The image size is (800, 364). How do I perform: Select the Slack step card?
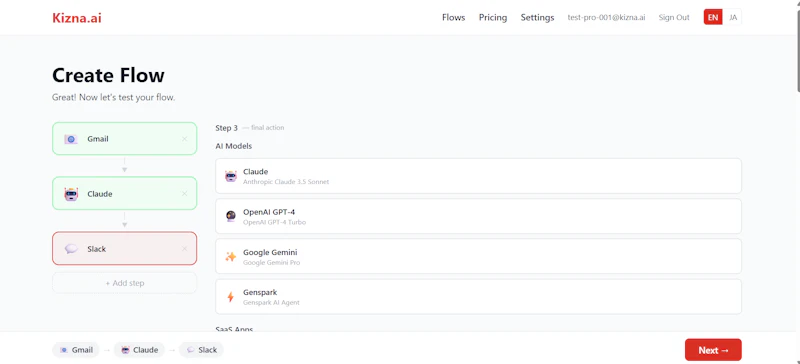pos(124,249)
